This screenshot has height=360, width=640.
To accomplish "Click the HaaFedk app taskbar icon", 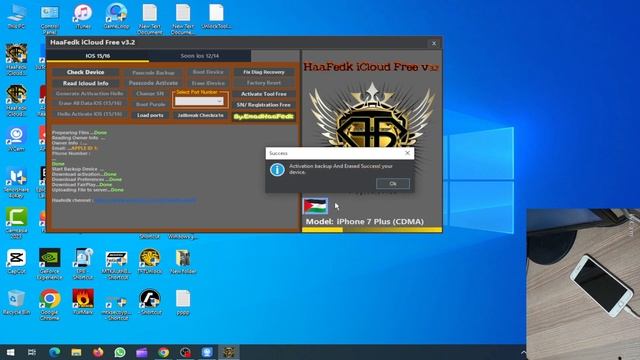I will 229,352.
